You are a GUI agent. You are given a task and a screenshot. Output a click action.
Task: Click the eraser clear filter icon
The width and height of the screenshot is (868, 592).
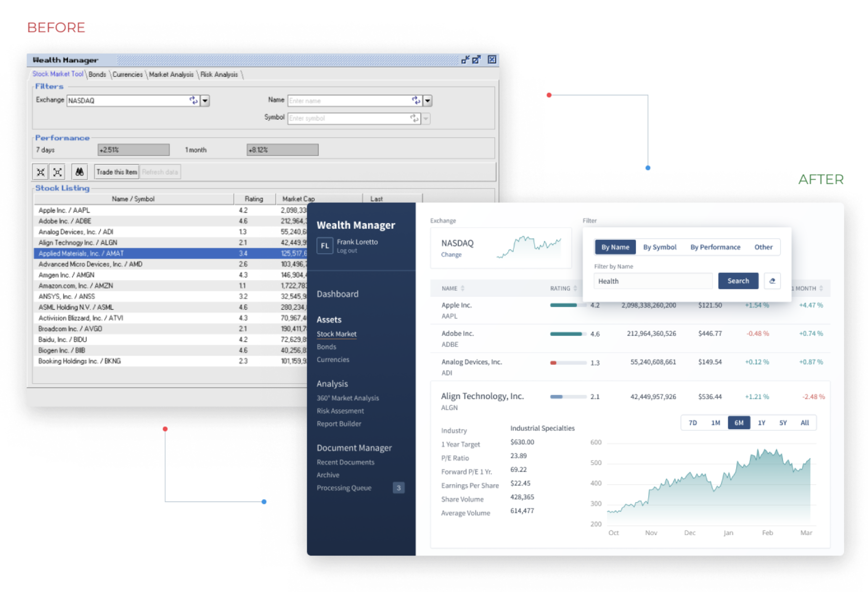pos(772,281)
